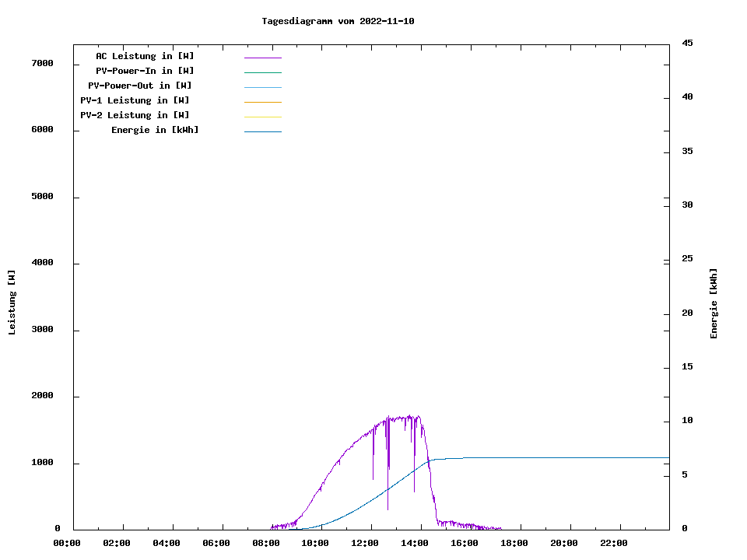This screenshot has height=560, width=747.
Task: Click the 25 value on the right axis
Action: pos(688,258)
